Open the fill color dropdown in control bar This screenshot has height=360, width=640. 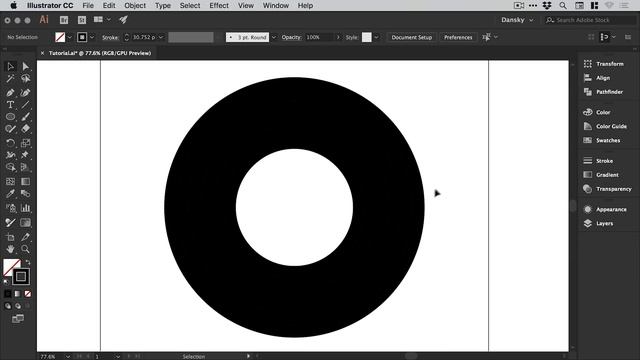(x=70, y=37)
